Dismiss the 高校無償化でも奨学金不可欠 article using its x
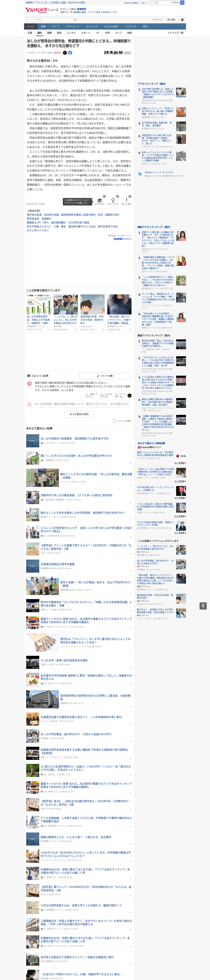The height and width of the screenshot is (980, 210). [130, 446]
